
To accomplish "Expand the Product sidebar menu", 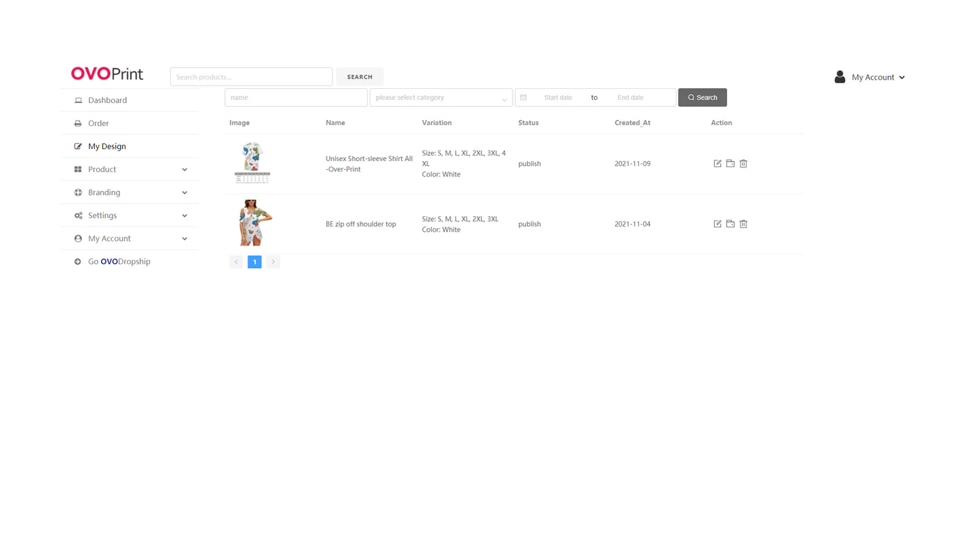I will (x=130, y=170).
